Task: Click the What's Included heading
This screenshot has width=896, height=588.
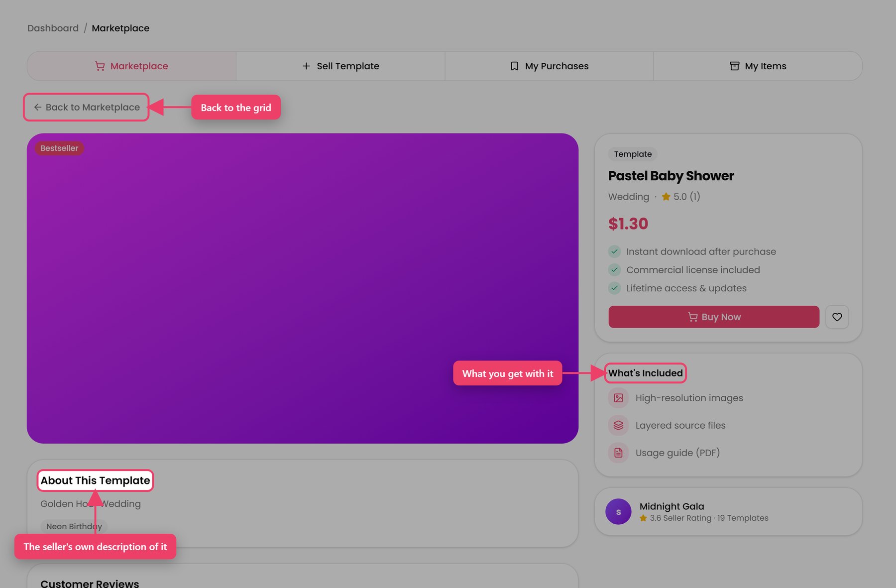Action: coord(645,373)
